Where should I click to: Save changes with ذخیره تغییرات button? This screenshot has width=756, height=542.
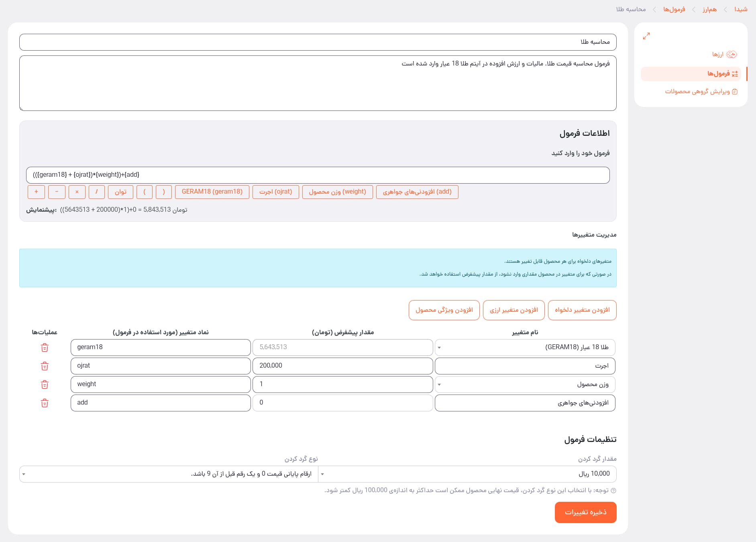point(586,513)
